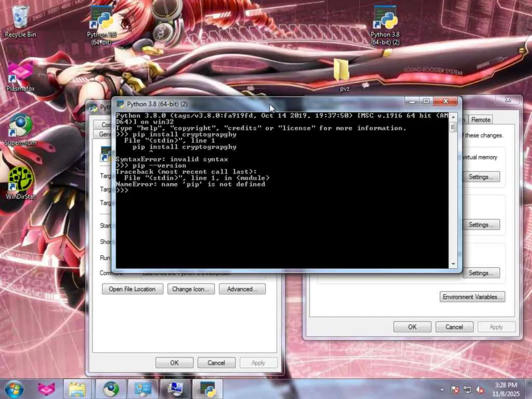Open Python console window system menu icon
The height and width of the screenshot is (399, 532).
120,104
